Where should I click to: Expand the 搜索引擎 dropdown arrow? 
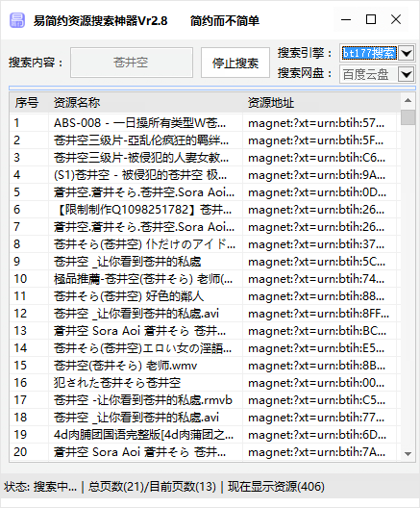click(x=407, y=53)
